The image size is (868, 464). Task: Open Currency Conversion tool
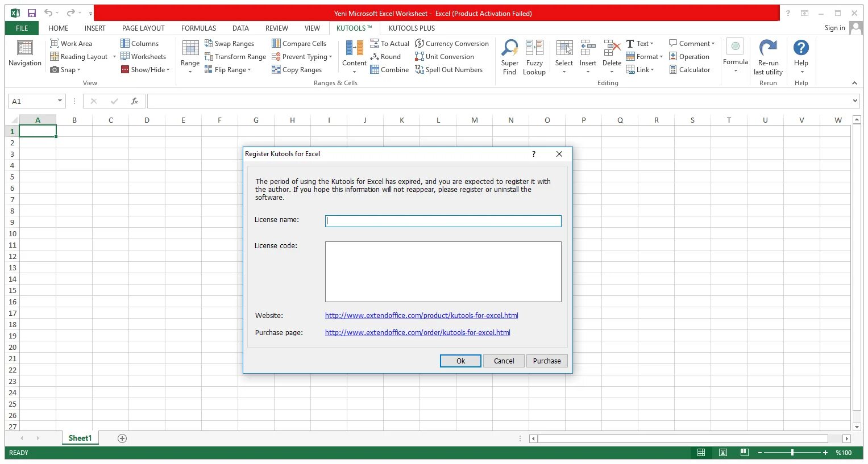pos(452,43)
